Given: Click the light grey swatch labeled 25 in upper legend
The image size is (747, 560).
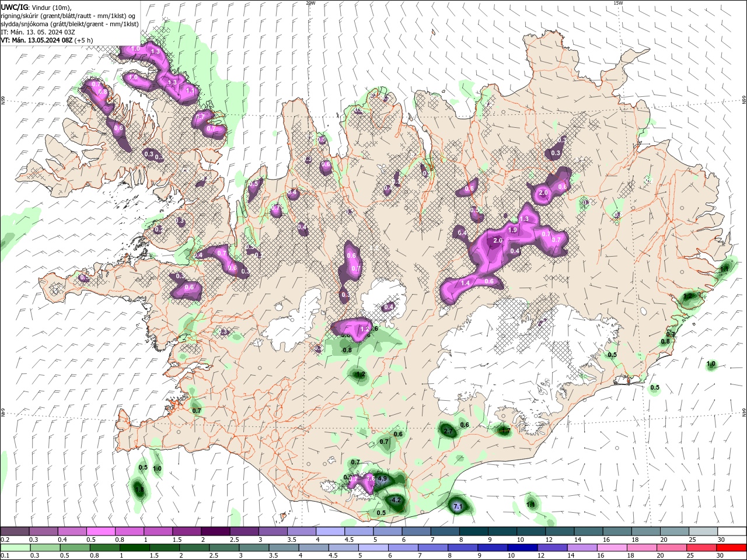Looking at the screenshot, I should click(x=703, y=531).
